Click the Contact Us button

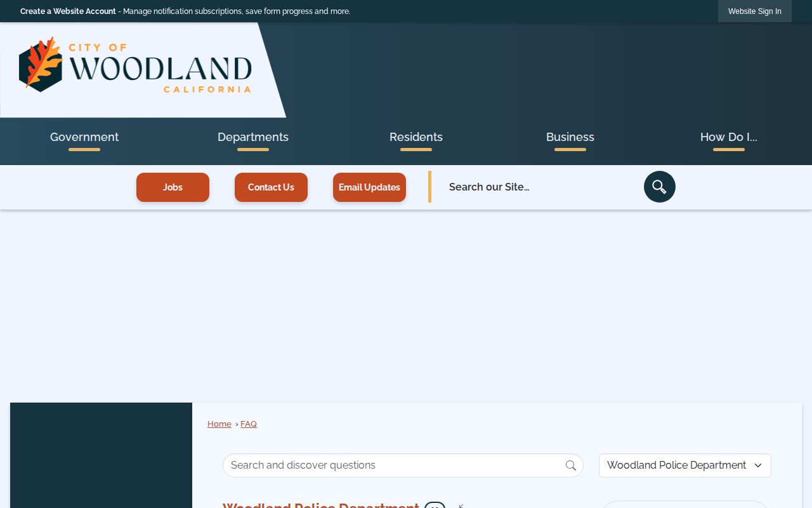click(x=271, y=187)
